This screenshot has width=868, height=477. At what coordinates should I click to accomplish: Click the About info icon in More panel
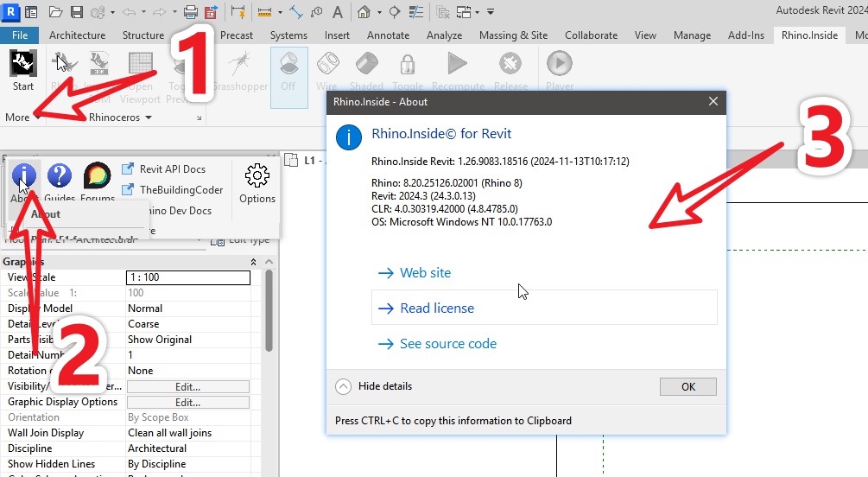pos(24,175)
